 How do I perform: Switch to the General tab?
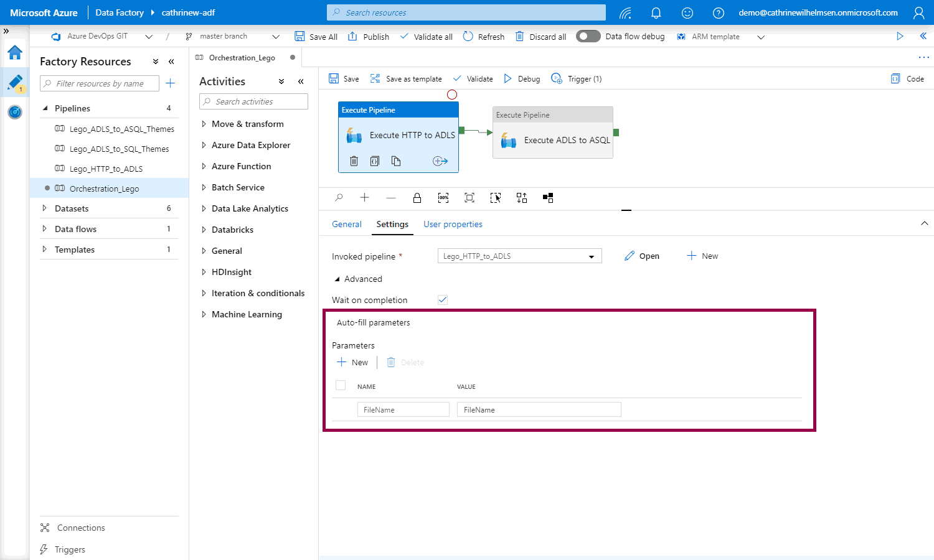click(346, 224)
